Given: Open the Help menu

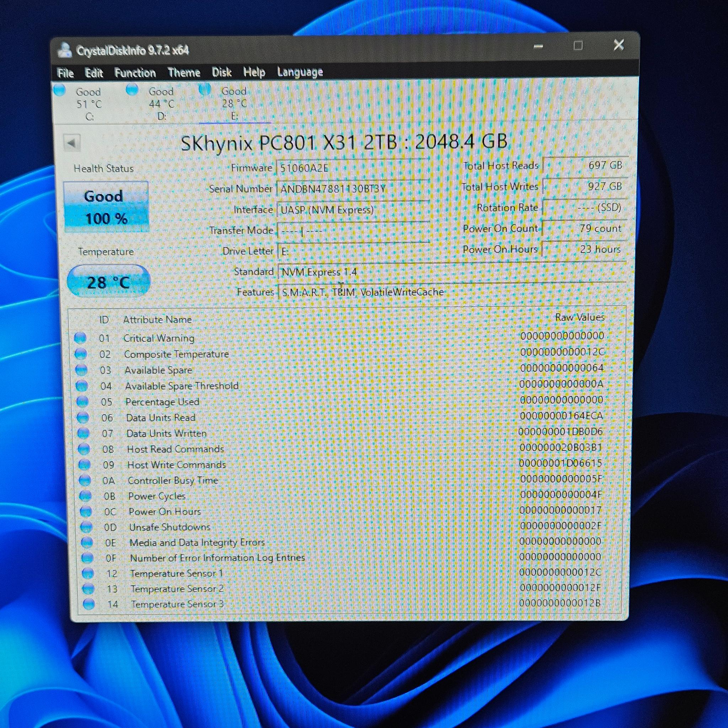Looking at the screenshot, I should pos(254,72).
